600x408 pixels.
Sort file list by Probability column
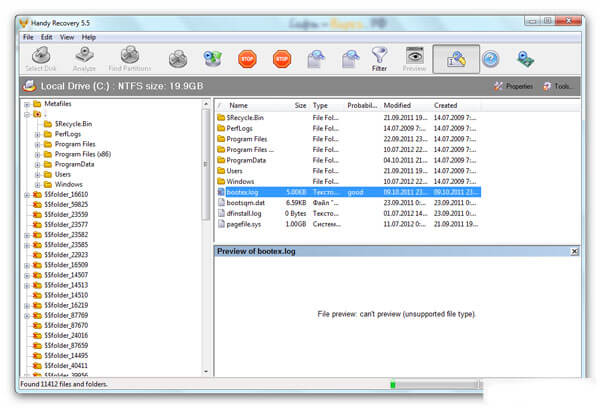(362, 105)
